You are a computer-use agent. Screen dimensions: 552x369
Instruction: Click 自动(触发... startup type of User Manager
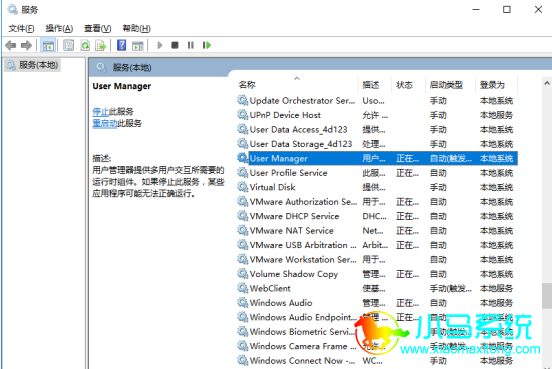pyautogui.click(x=451, y=159)
